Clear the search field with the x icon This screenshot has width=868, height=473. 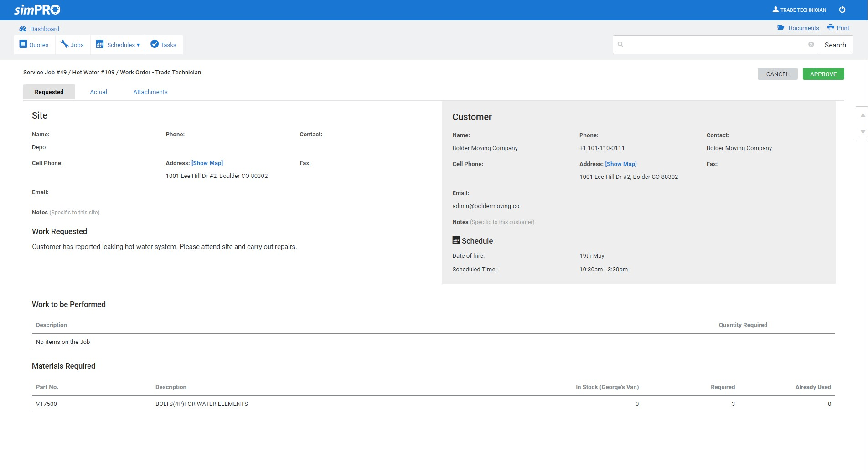(811, 44)
